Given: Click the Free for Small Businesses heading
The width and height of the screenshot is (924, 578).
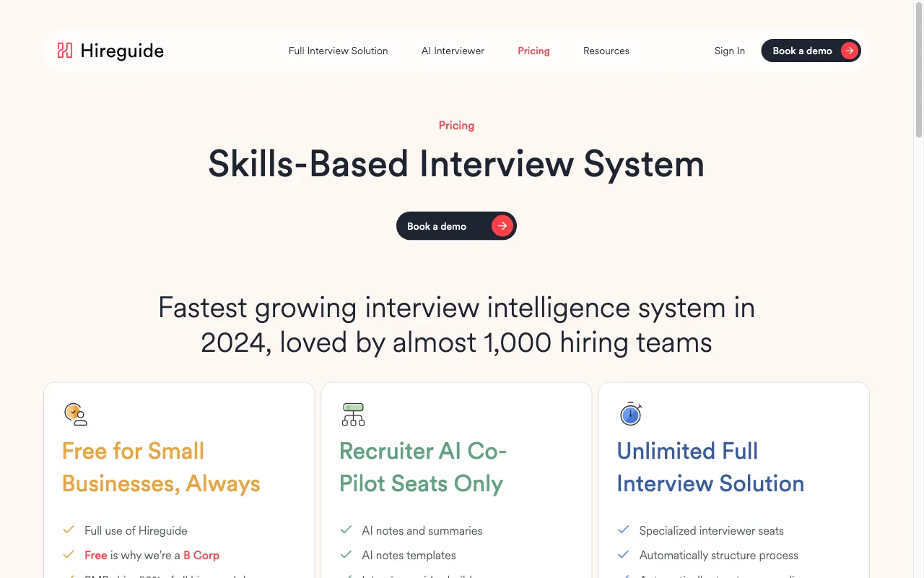Looking at the screenshot, I should (x=161, y=467).
